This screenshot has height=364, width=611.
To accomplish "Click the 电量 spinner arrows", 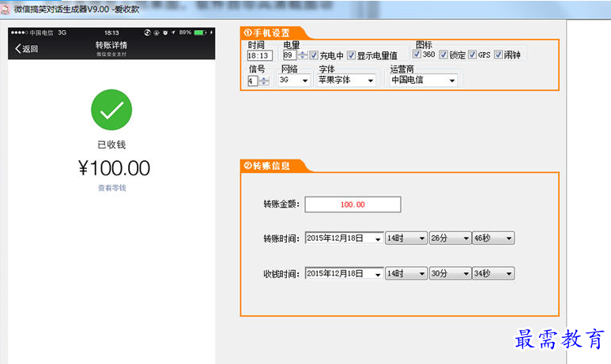I will 303,55.
